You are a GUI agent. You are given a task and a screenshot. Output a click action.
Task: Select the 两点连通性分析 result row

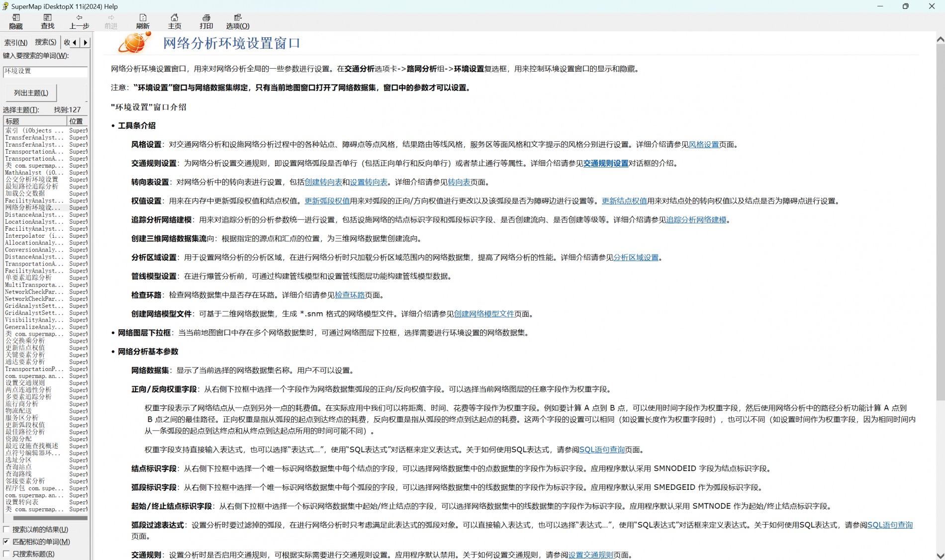point(46,390)
